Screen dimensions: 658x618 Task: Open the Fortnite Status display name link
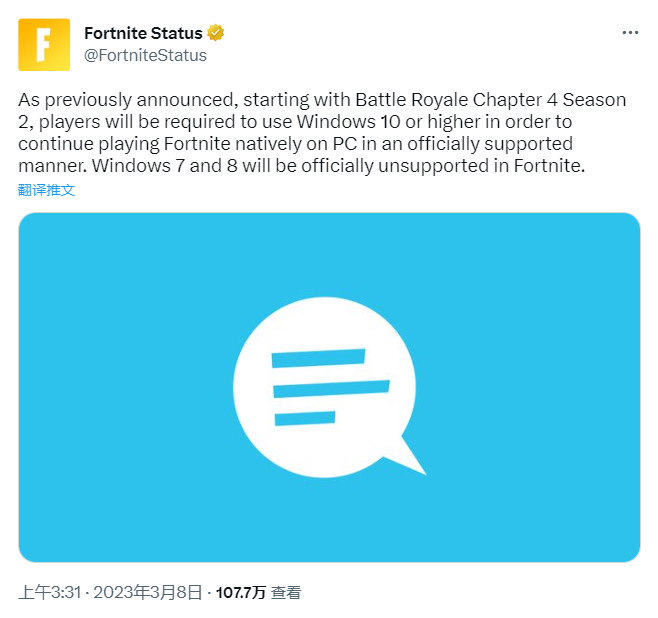pyautogui.click(x=143, y=33)
